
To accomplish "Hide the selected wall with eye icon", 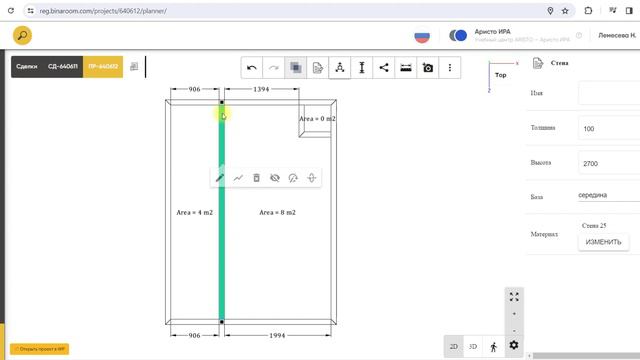I will (x=275, y=178).
